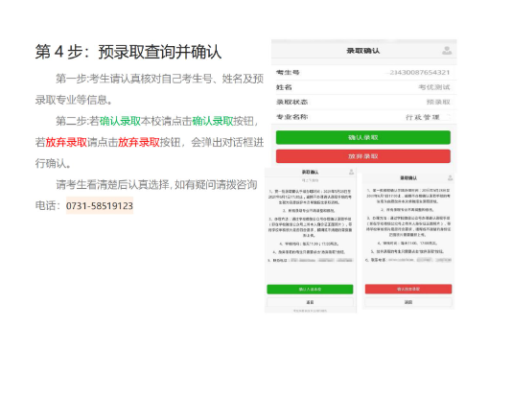Click the 考生号 label
512x420 pixels.
tap(288, 73)
